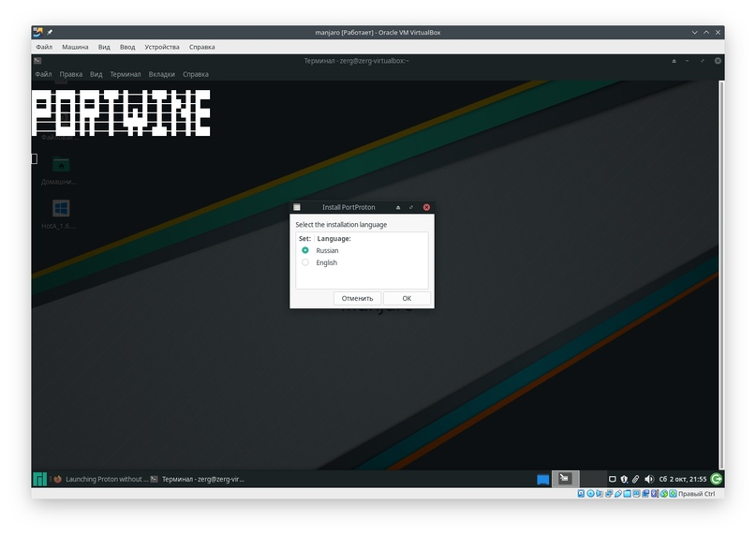The height and width of the screenshot is (536, 756).
Task: Click the volume speaker icon in the panel
Action: click(x=649, y=479)
